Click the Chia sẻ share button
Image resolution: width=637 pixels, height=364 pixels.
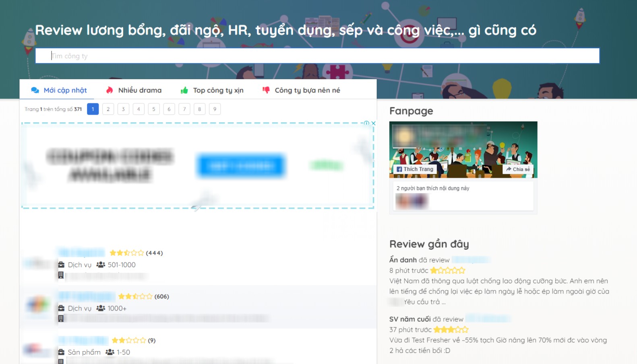click(x=518, y=169)
